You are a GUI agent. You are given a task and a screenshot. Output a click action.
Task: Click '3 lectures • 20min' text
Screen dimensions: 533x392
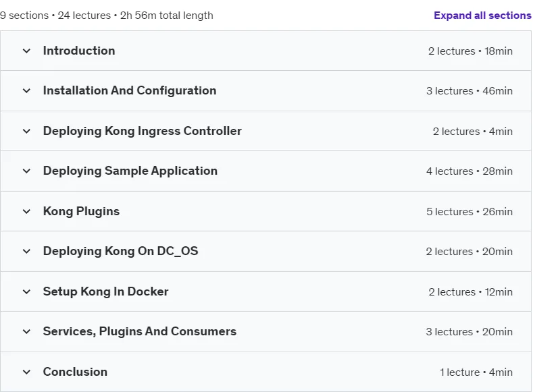(469, 332)
